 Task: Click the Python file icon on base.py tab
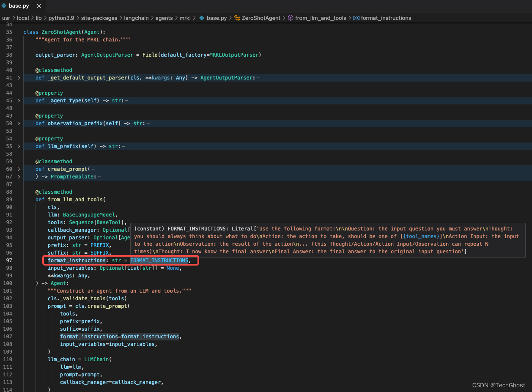pyautogui.click(x=4, y=6)
